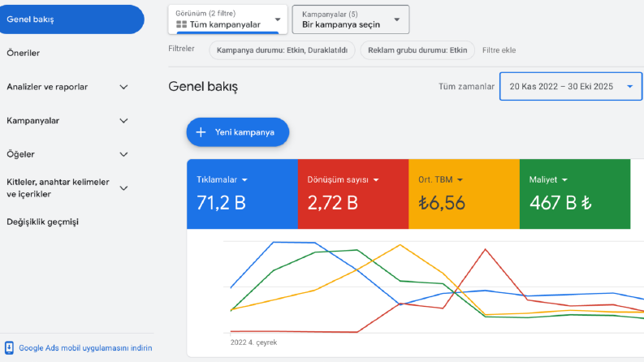This screenshot has height=362, width=644.
Task: Click the grid icon beside Tüm kampanyalar
Action: coord(182,24)
